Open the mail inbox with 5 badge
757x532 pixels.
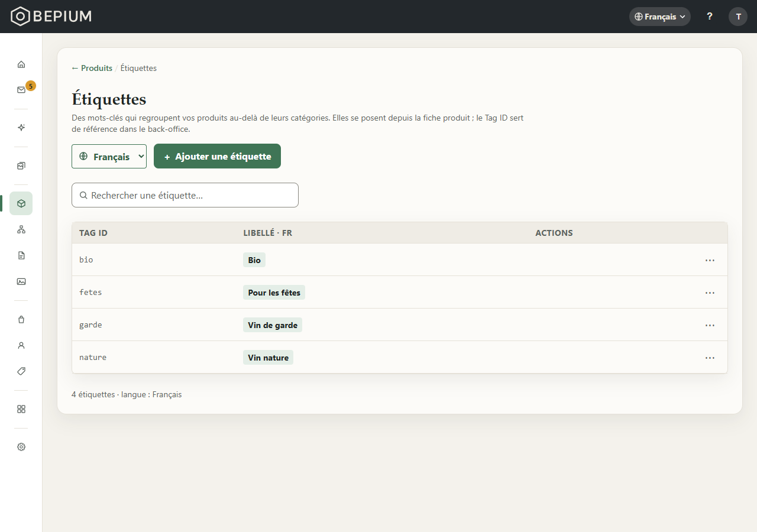pos(21,90)
